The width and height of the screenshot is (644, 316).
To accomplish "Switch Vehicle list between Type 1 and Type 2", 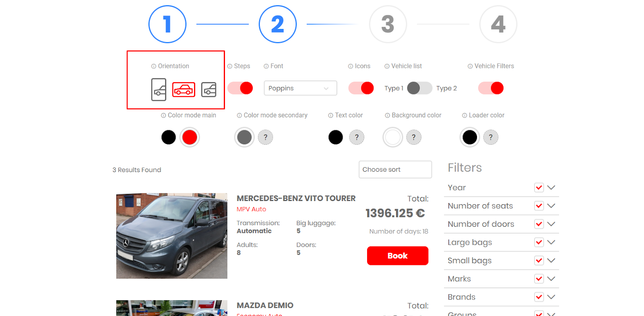I will click(419, 88).
